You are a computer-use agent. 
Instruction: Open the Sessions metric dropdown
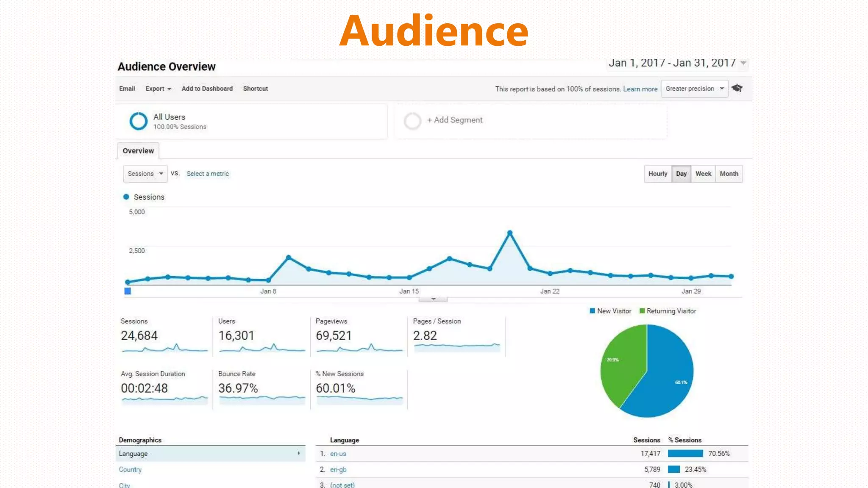click(x=145, y=174)
